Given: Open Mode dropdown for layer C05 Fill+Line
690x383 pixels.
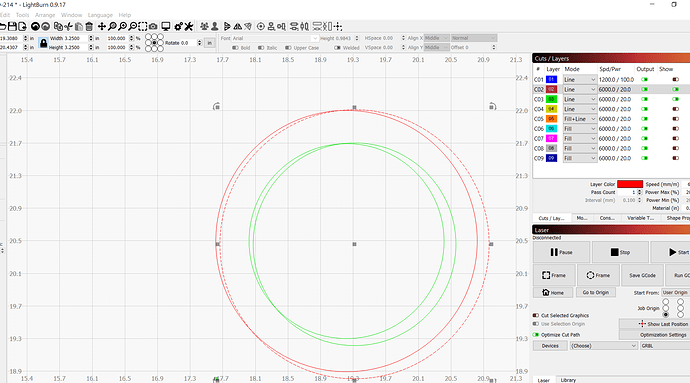Looking at the screenshot, I should point(580,119).
